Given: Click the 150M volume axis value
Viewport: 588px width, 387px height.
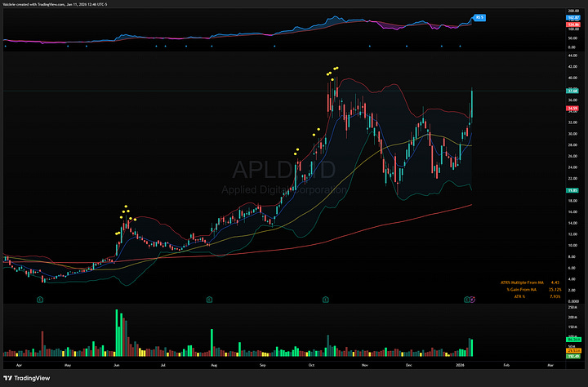Looking at the screenshot, I should click(x=572, y=327).
